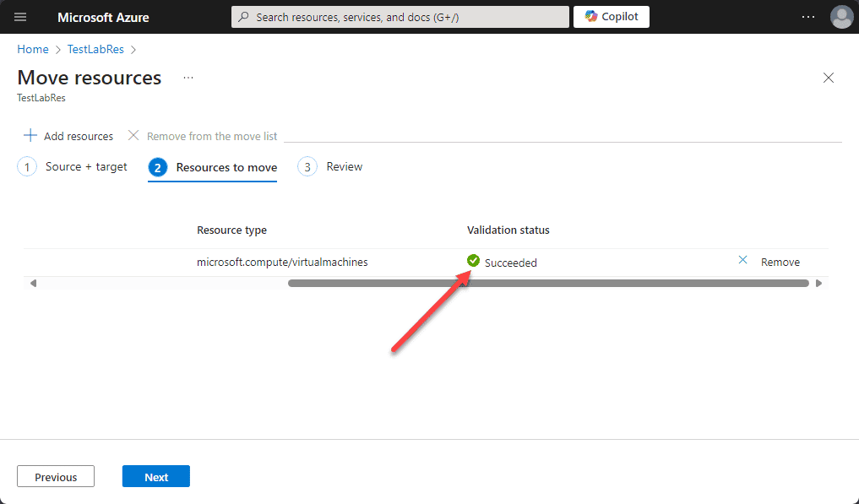Click the Previous button
This screenshot has height=504, width=859.
(x=56, y=477)
